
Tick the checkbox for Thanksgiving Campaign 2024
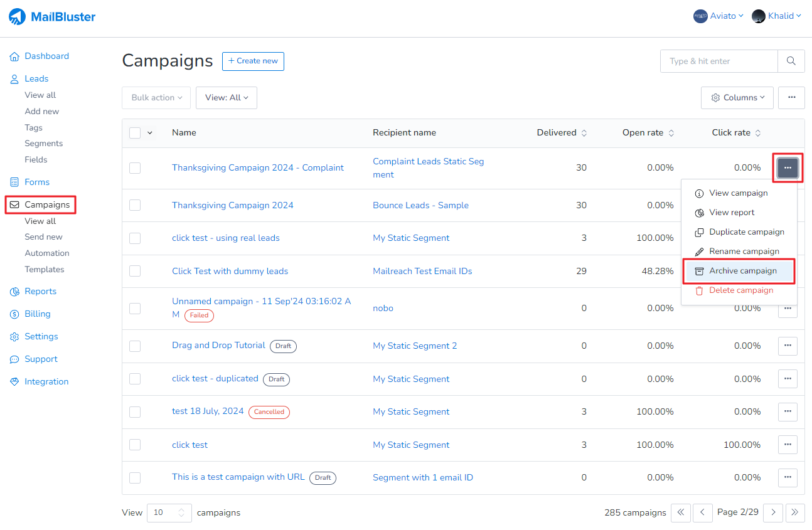click(135, 205)
